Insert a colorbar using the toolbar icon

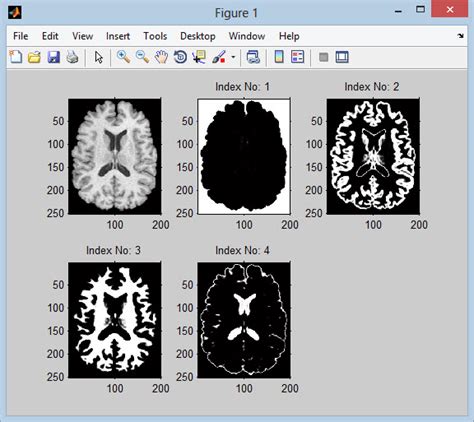point(279,57)
